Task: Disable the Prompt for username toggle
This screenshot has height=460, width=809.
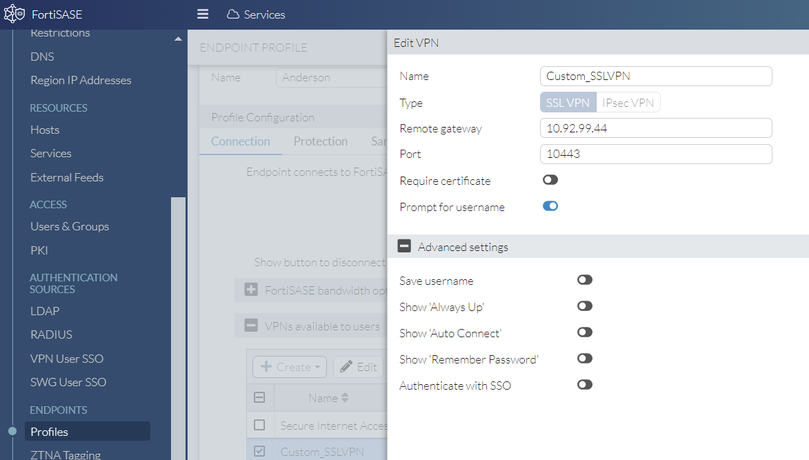Action: tap(550, 206)
